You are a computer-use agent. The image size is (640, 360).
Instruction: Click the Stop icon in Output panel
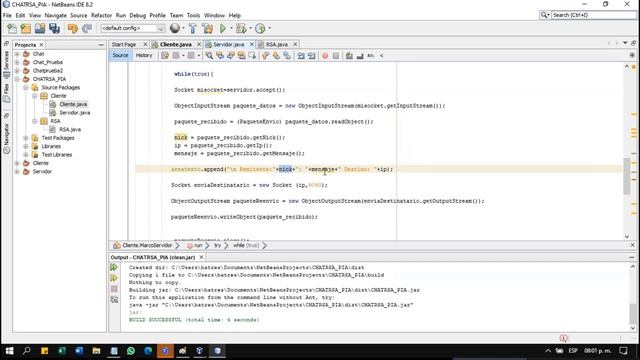tap(114, 289)
